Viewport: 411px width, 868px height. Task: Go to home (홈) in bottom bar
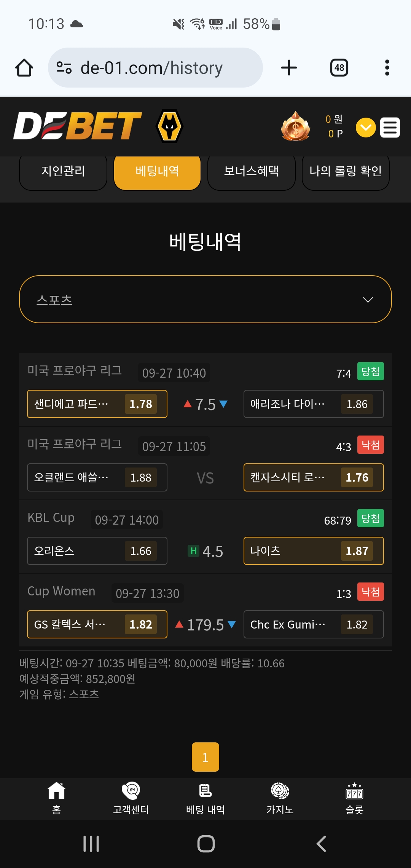click(x=56, y=798)
